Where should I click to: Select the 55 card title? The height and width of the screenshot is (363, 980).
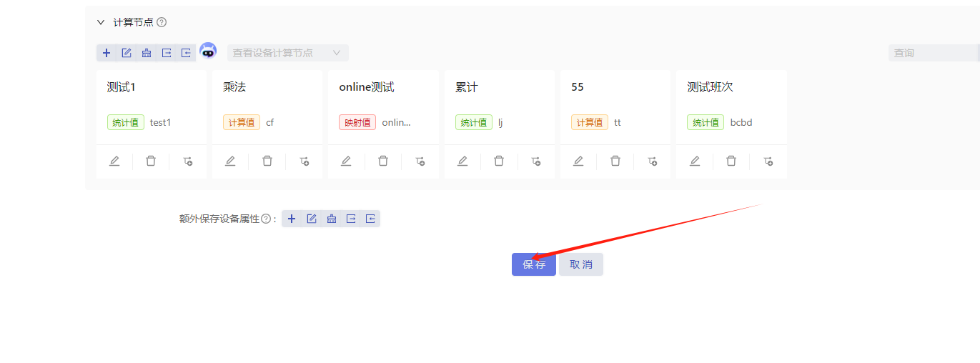[x=578, y=87]
